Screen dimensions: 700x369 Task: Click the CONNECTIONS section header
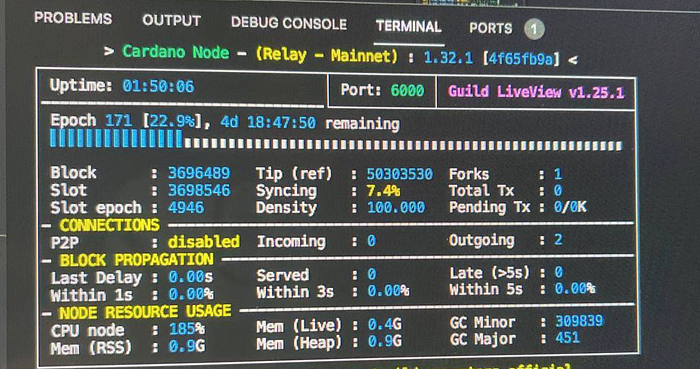tap(109, 225)
